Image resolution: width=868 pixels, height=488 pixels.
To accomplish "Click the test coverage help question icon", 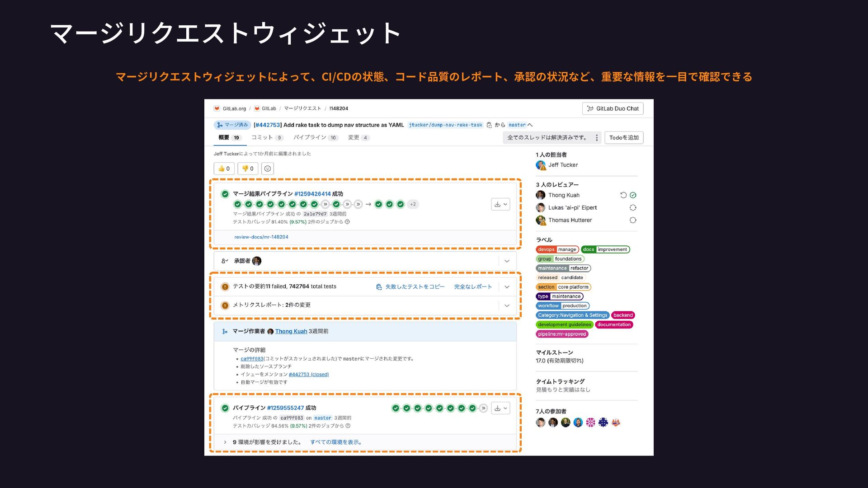I will point(347,222).
